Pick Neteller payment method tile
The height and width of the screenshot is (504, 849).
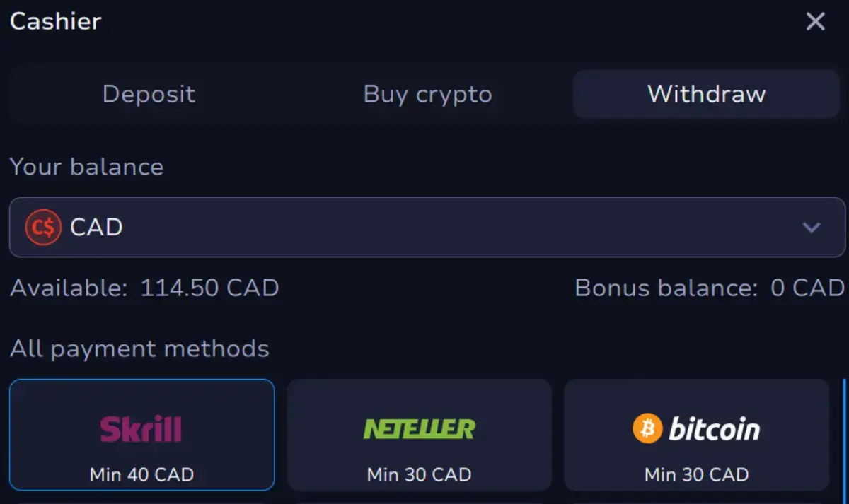pos(419,435)
